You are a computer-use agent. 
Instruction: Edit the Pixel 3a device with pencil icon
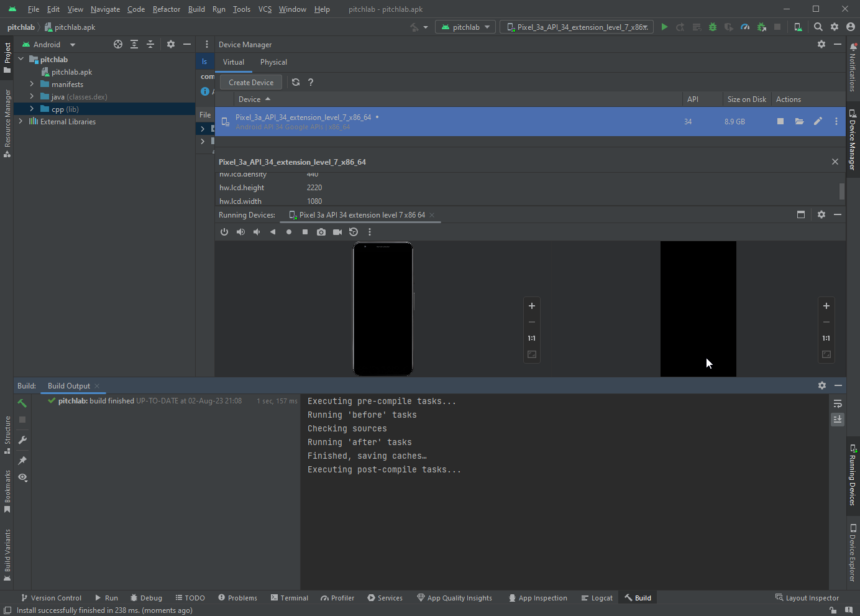tap(817, 122)
